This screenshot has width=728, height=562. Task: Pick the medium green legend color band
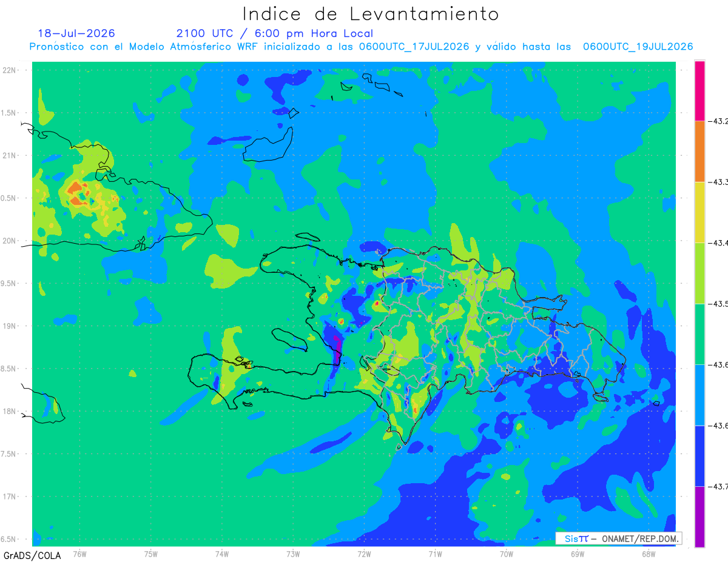[699, 334]
